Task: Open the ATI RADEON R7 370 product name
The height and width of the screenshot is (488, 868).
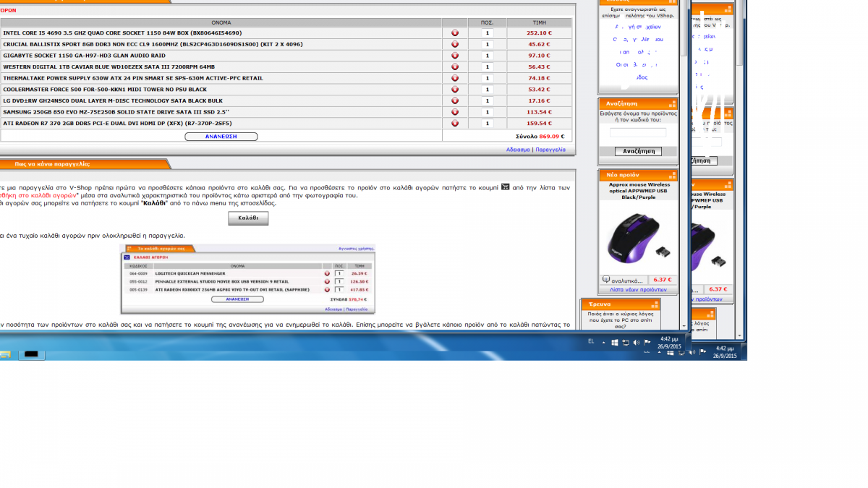Action: [117, 123]
